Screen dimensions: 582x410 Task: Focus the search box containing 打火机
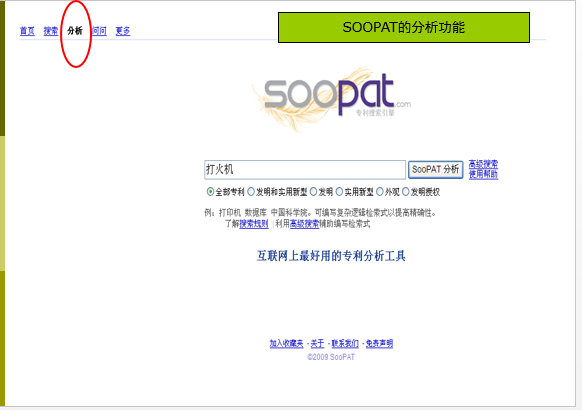tap(305, 170)
